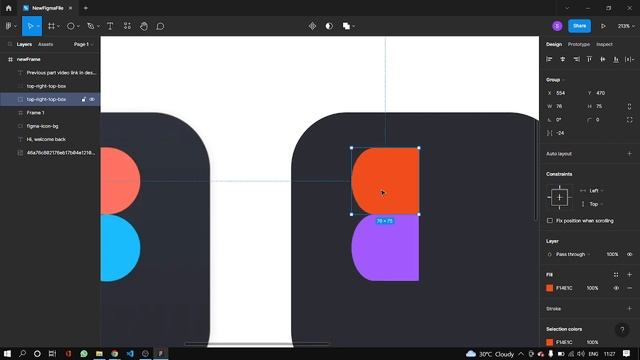
Task: Open shape tools dropdown arrow
Action: [78, 27]
